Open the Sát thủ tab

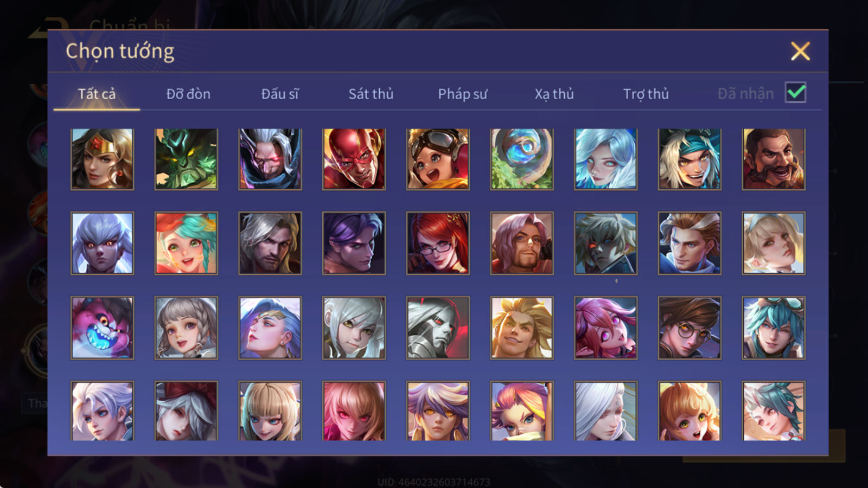click(371, 94)
